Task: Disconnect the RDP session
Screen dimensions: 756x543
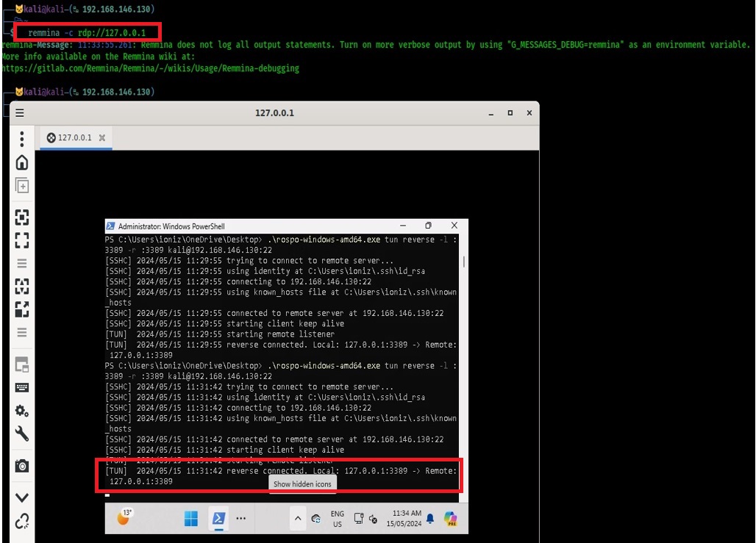Action: [22, 521]
